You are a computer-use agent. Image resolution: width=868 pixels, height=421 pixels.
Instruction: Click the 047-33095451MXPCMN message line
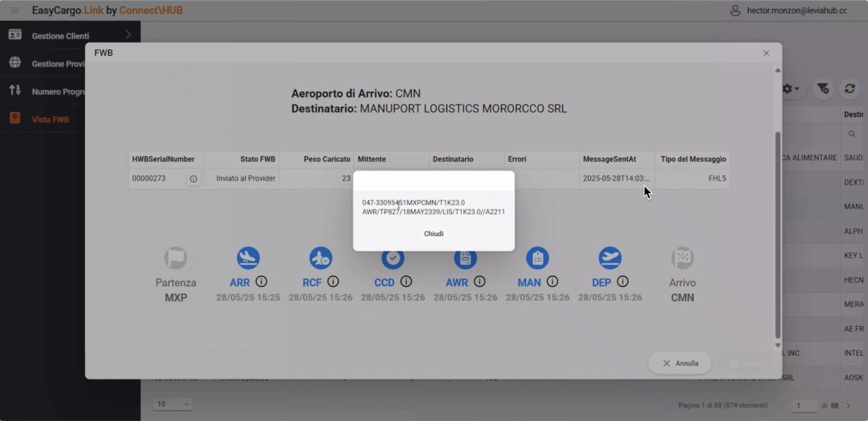click(x=413, y=203)
